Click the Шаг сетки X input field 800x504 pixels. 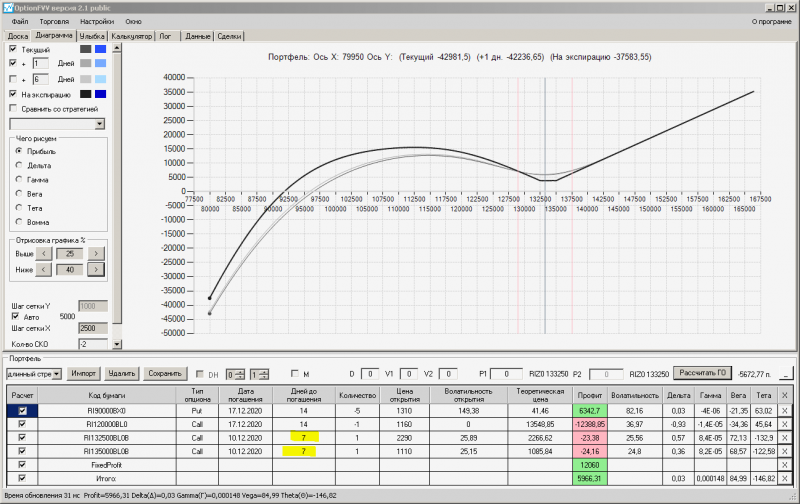(93, 328)
